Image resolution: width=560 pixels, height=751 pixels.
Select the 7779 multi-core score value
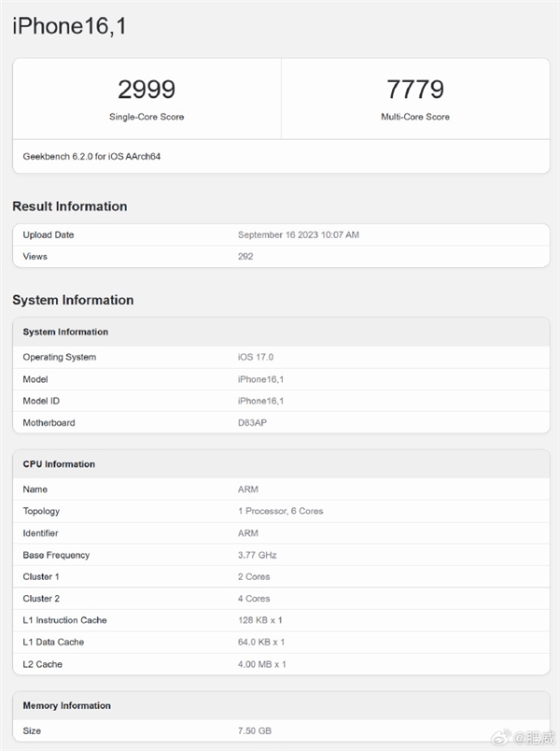[x=415, y=90]
